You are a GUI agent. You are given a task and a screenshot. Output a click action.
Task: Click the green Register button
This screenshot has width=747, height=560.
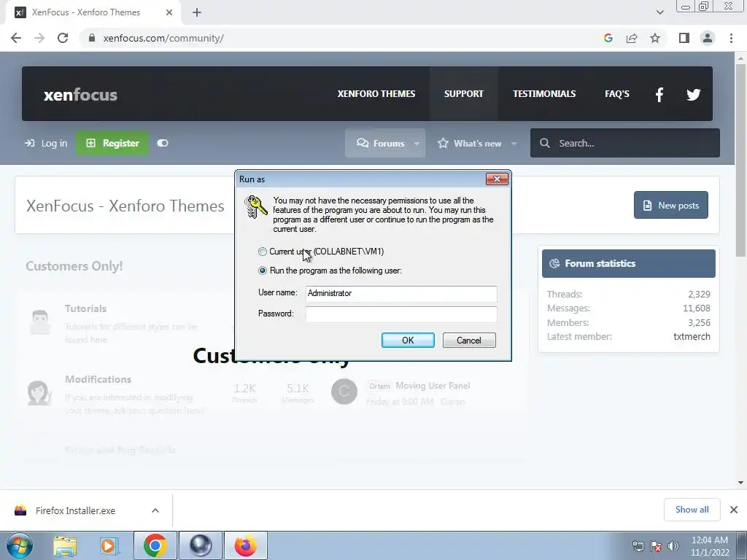coord(112,143)
